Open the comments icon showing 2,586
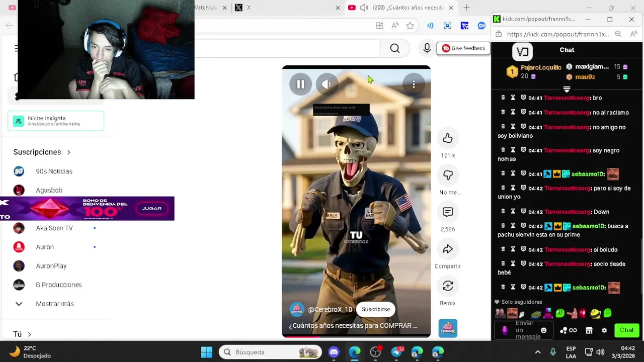Viewport: 644px width, 362px height. 448,212
